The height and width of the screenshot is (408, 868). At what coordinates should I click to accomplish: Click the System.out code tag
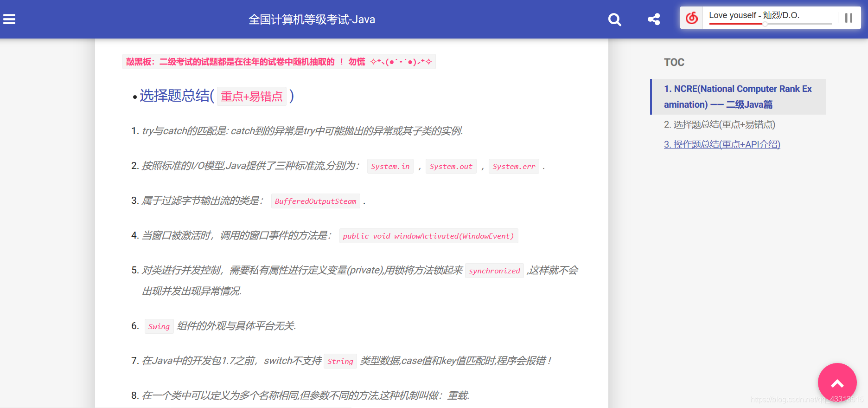click(451, 166)
